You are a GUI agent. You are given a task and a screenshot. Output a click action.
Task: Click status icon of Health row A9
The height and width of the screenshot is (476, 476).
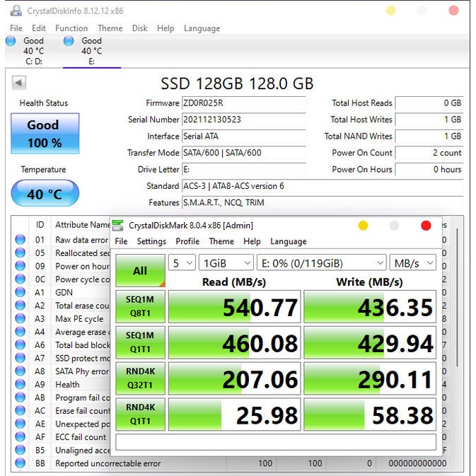(21, 384)
